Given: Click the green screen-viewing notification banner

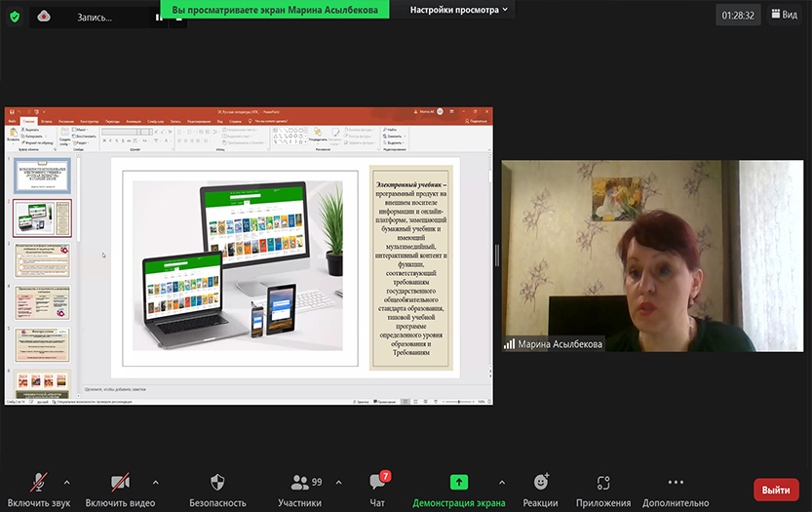Looking at the screenshot, I should coord(275,9).
